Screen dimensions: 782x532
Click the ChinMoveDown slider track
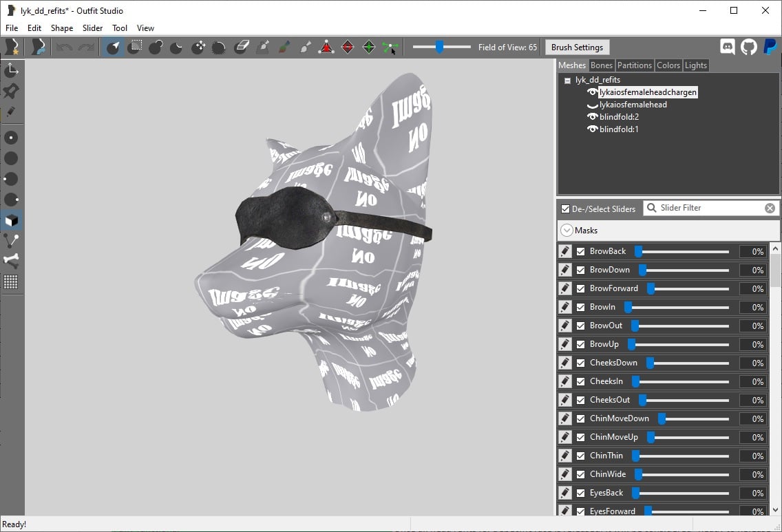click(693, 419)
